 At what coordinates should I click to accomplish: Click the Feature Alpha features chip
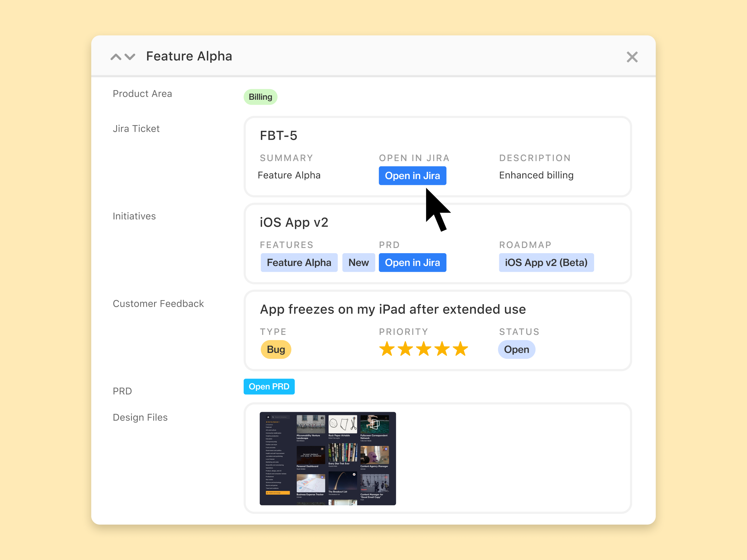tap(299, 262)
